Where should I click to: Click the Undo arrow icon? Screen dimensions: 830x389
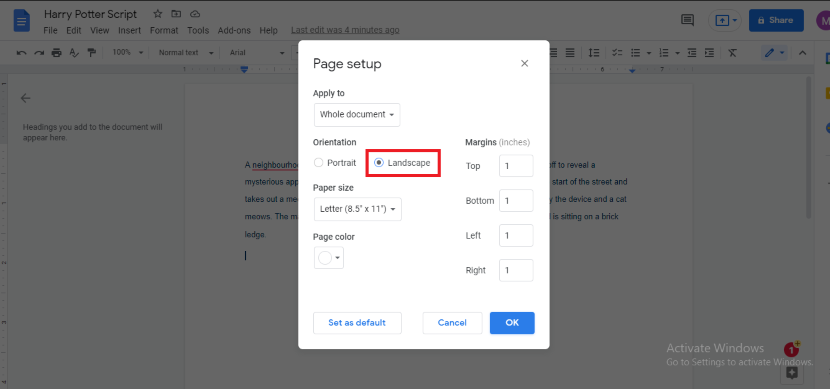click(22, 52)
